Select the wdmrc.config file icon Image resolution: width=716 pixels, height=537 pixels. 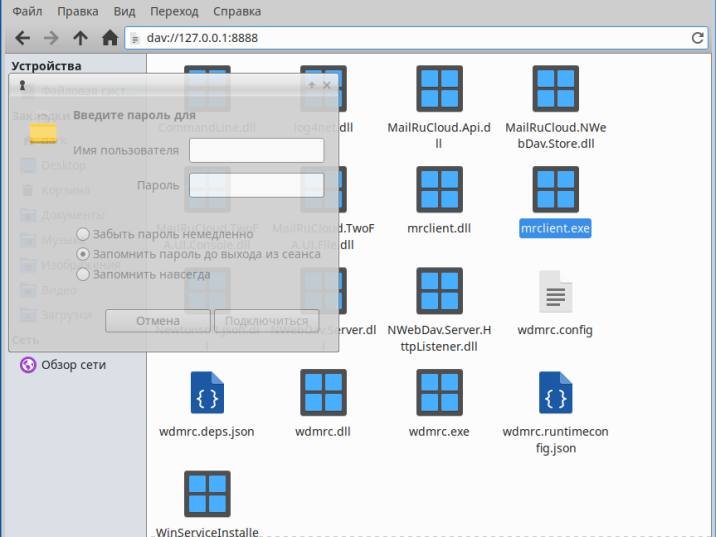tap(556, 291)
